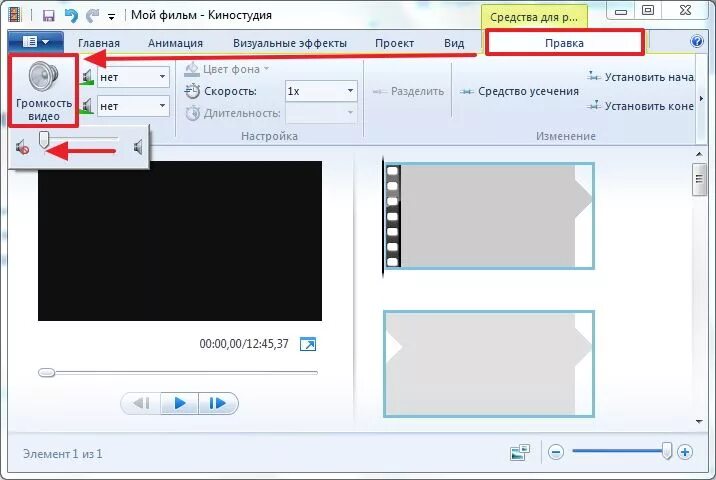This screenshot has height=480, width=716.
Task: Click the Save project icon in title bar
Action: pos(48,16)
